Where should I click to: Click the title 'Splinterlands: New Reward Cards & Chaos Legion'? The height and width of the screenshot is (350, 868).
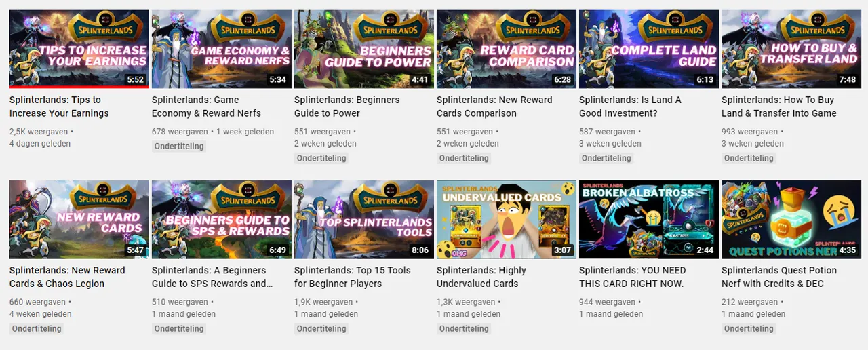[x=67, y=277]
